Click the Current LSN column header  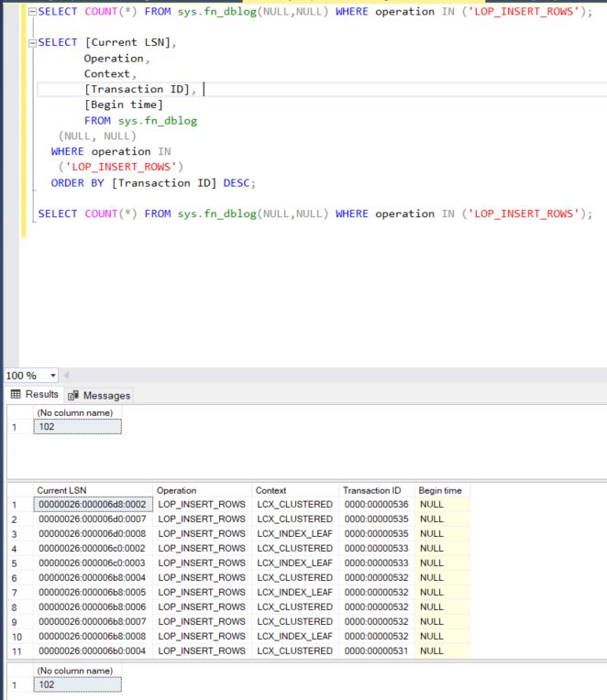(x=93, y=490)
